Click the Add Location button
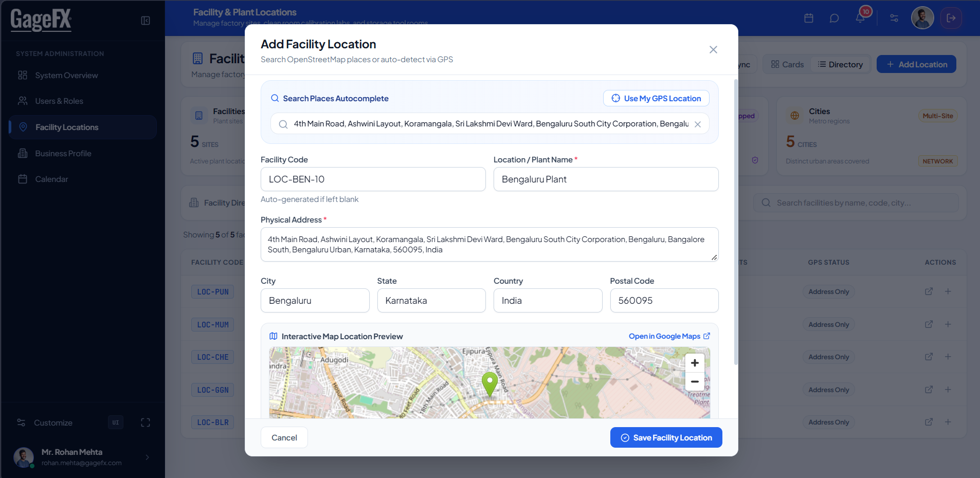Viewport: 980px width, 478px height. 916,64
